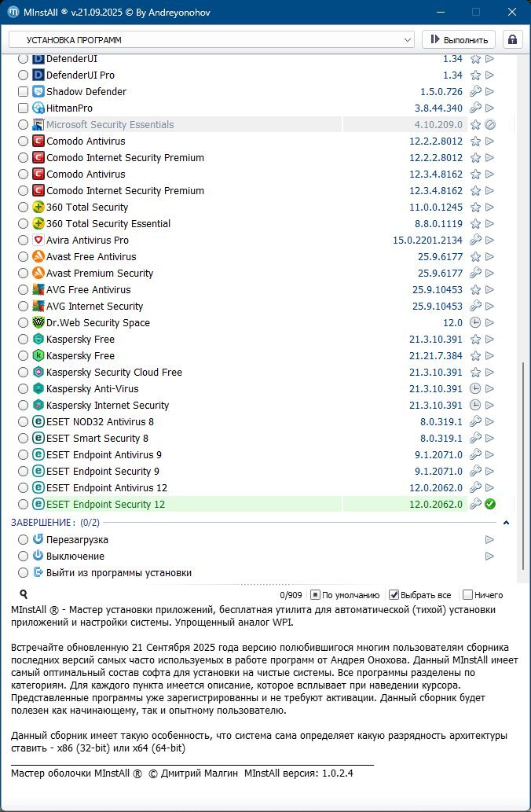Select the Kaspersky Free radio button
This screenshot has width=531, height=812.
pyautogui.click(x=23, y=340)
